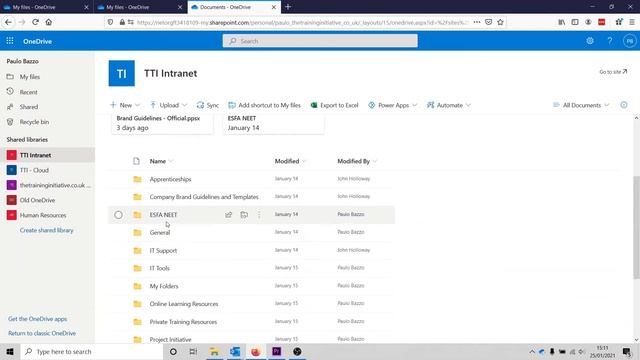Open Shared in the sidebar
This screenshot has width=640, height=360.
(x=29, y=107)
